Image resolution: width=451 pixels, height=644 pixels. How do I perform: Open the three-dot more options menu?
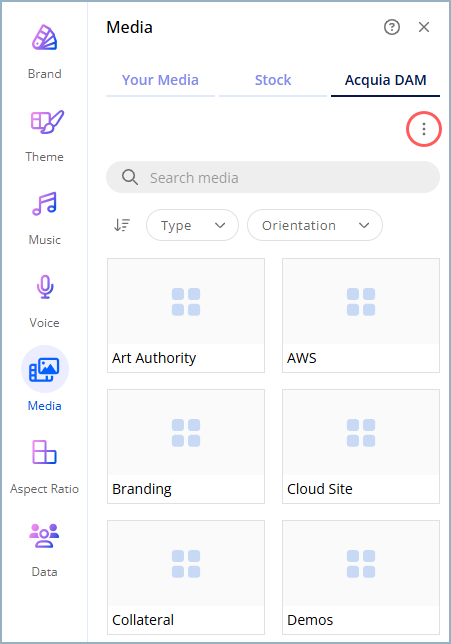pyautogui.click(x=424, y=129)
